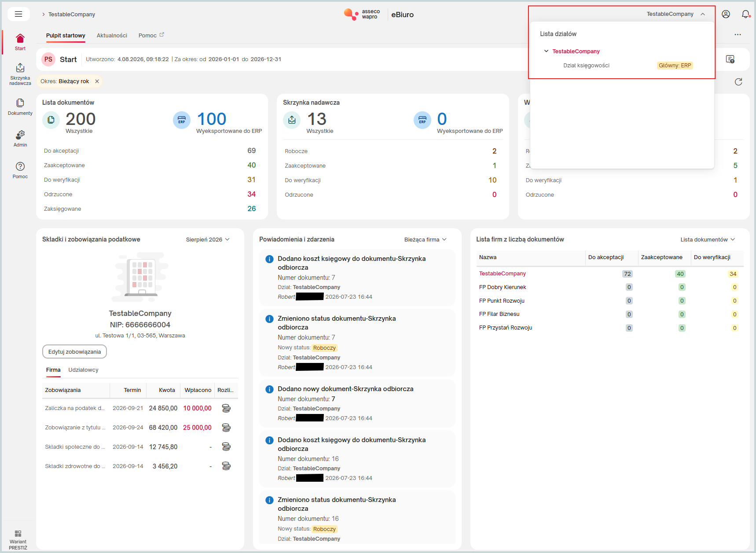The width and height of the screenshot is (756, 553).
Task: Click Zaksięgowane row with 26 documents
Action: click(x=150, y=209)
